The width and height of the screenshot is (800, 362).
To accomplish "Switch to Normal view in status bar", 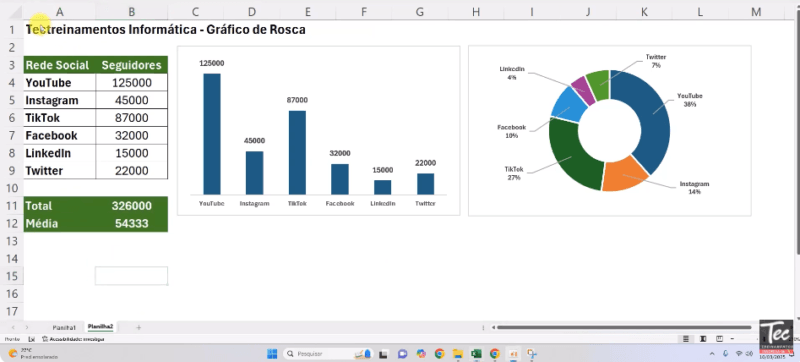I will click(x=686, y=339).
